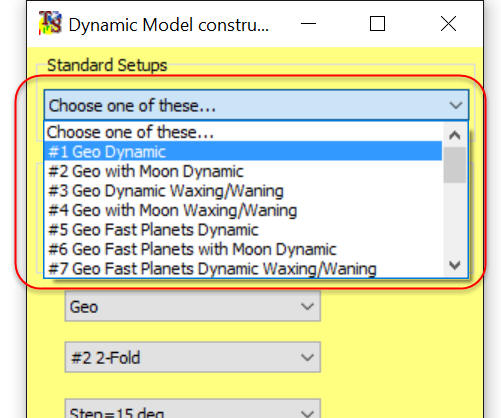
Task: Click the list scrollbar up arrow
Action: [x=455, y=135]
